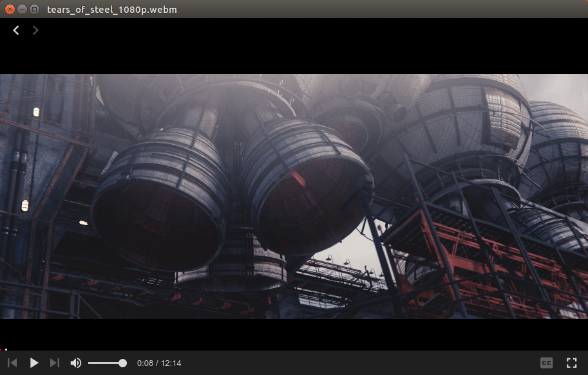Viewport: 588px width, 375px height.
Task: Click the middle of the volume track
Action: [105, 363]
